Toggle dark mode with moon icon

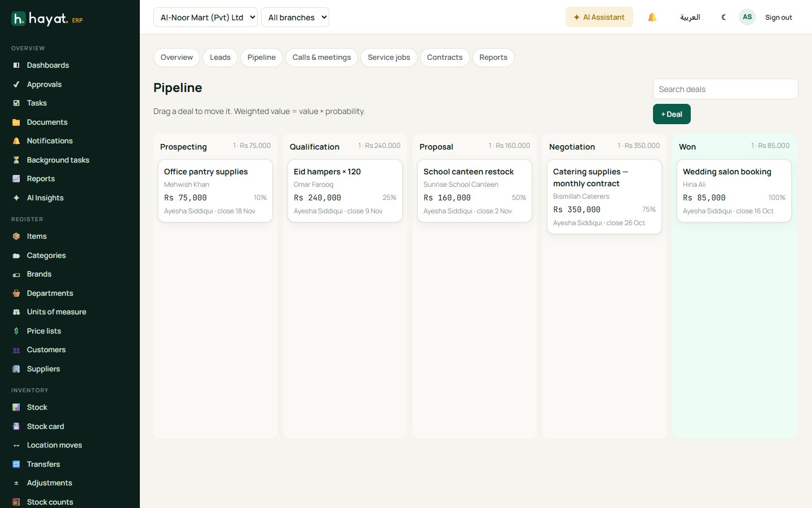(x=724, y=17)
